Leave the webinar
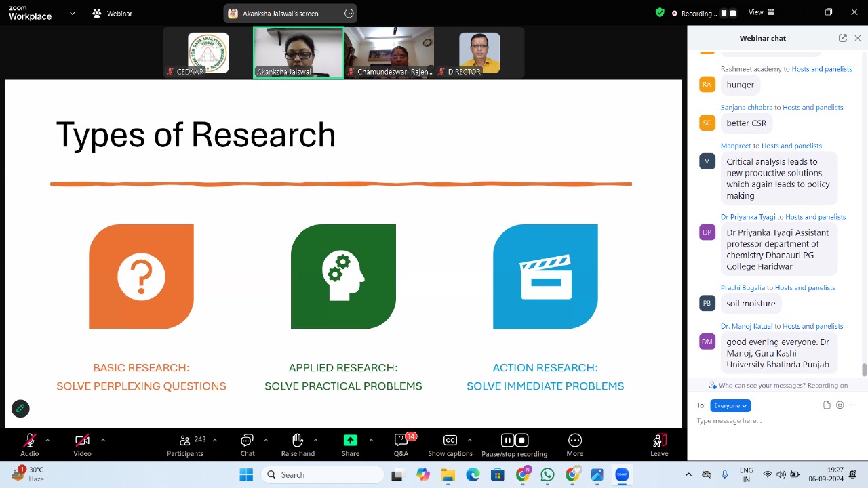 658,441
